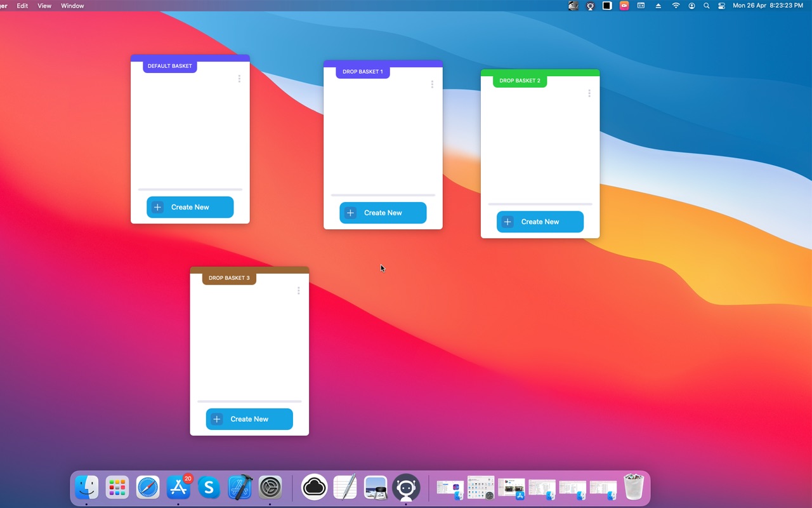Open App Store with 20 badge
The image size is (812, 508).
point(179,488)
